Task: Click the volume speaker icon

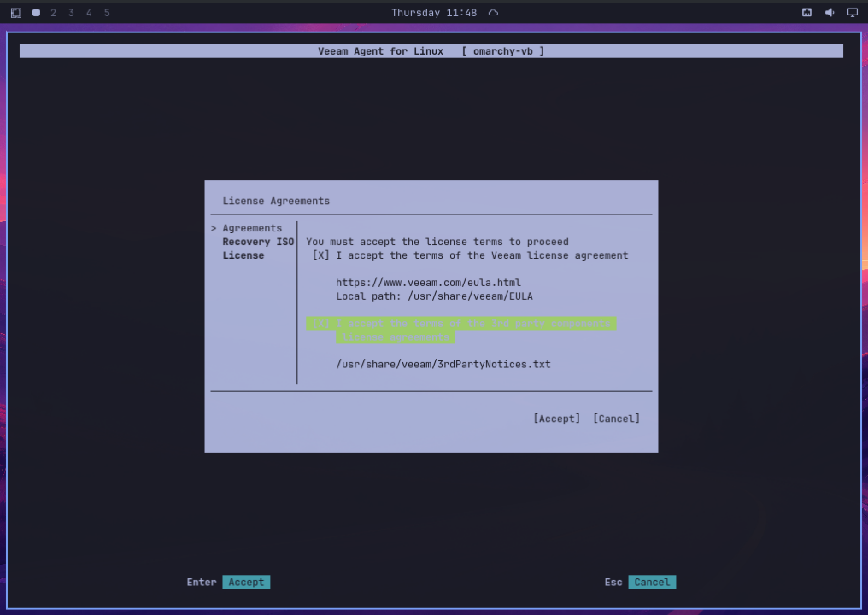Action: point(830,13)
